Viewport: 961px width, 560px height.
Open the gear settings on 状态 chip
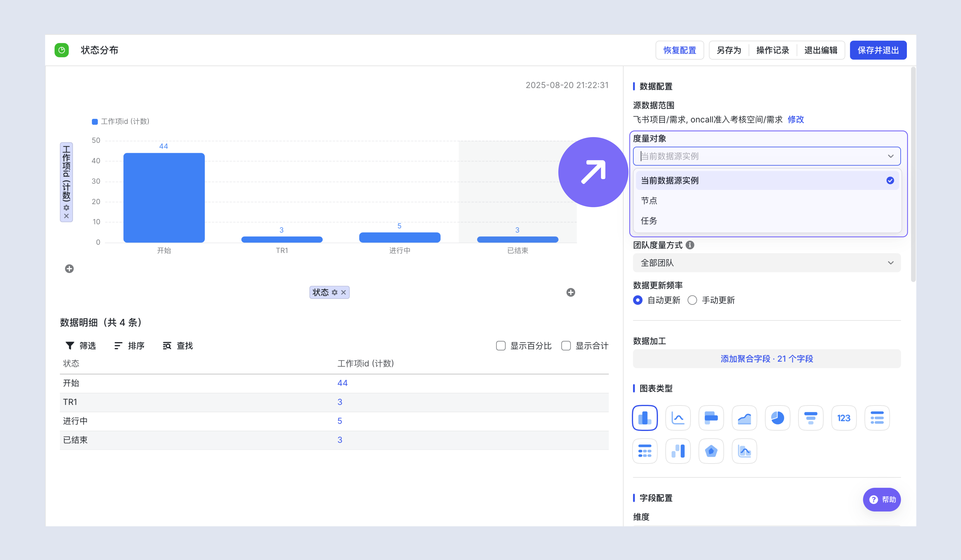(334, 292)
